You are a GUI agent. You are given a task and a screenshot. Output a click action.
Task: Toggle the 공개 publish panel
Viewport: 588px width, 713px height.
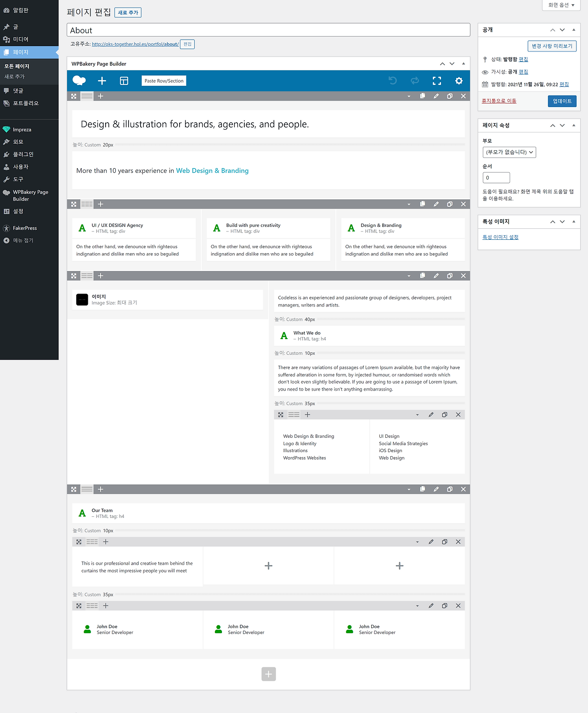tap(574, 30)
